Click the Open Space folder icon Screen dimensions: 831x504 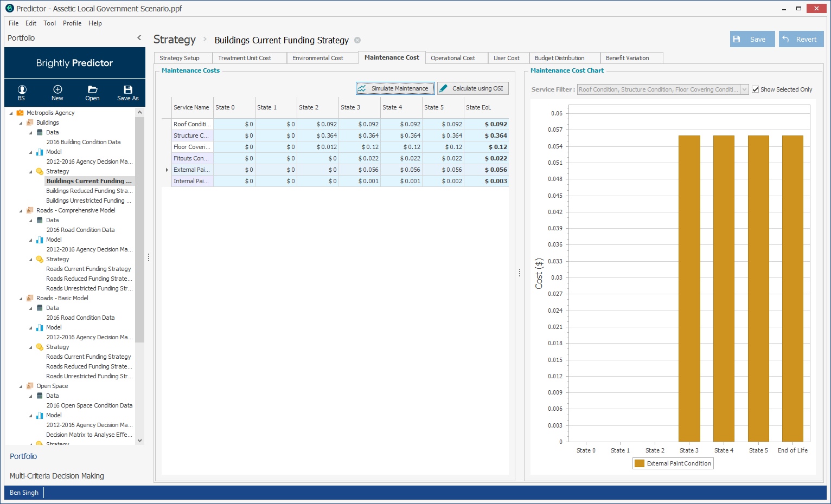click(30, 386)
